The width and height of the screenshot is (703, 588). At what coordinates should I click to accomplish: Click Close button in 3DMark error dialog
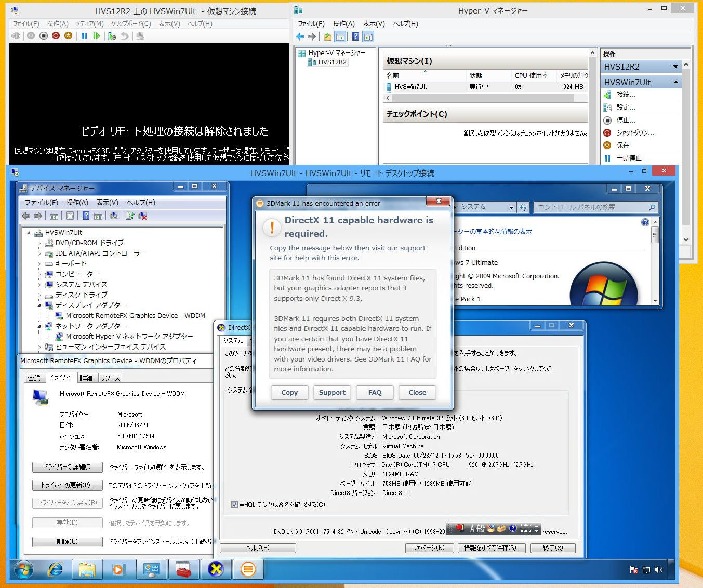tap(417, 393)
